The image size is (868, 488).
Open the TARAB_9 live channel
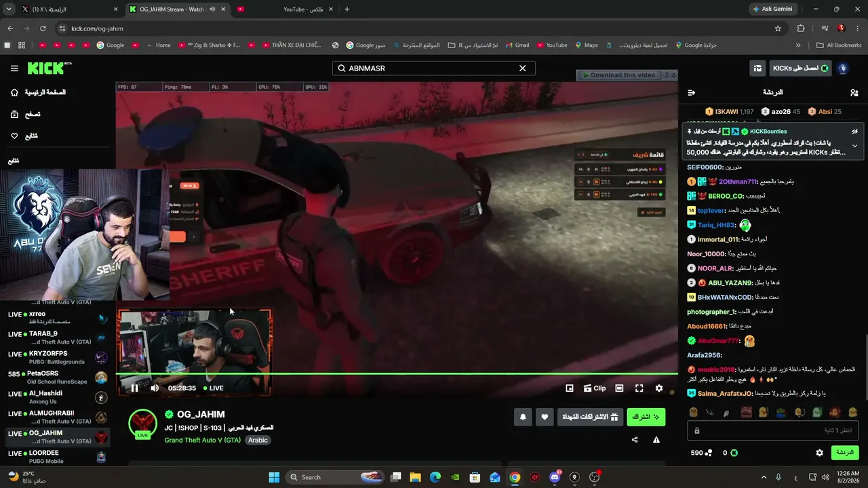58,338
